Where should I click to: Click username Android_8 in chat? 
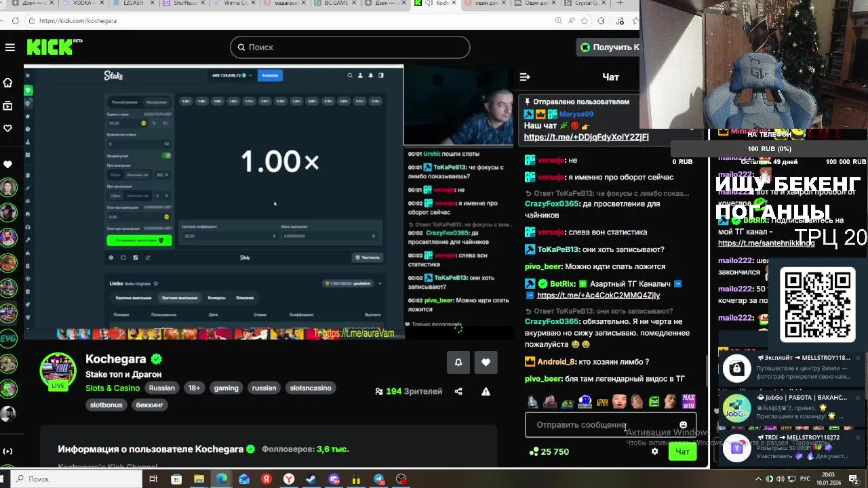[x=557, y=363]
